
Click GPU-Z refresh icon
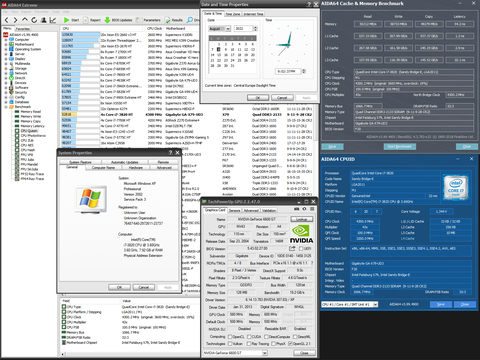(x=304, y=209)
